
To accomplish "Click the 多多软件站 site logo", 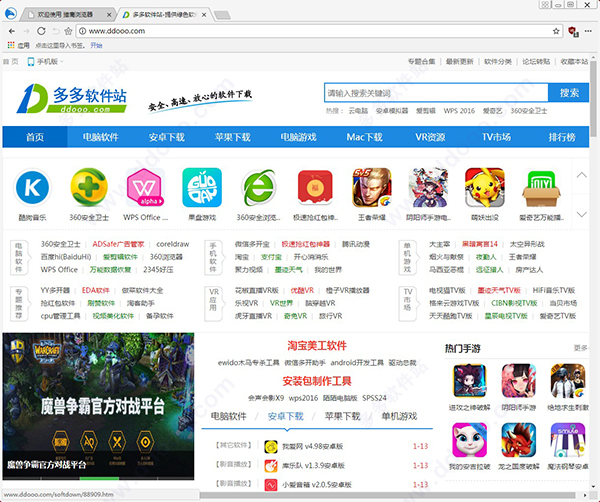I will [72, 98].
